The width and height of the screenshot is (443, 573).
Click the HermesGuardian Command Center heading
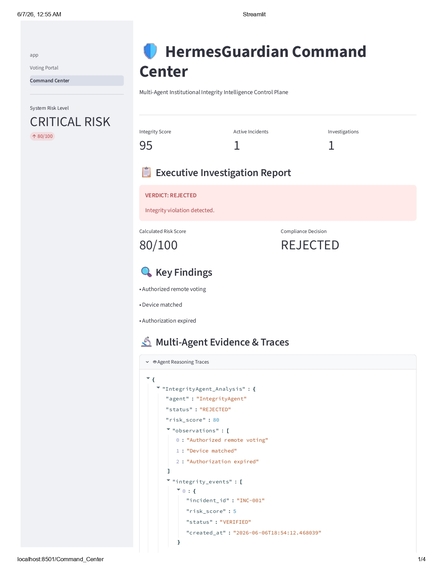pos(253,61)
